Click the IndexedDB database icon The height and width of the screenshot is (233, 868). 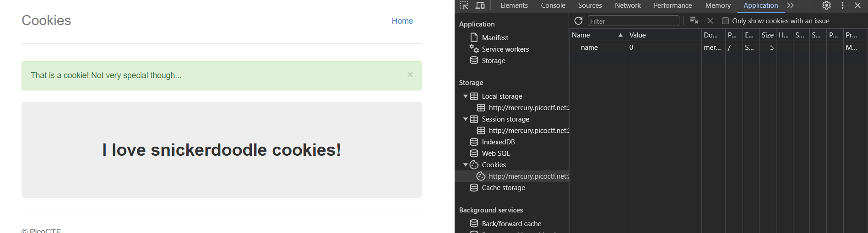click(474, 142)
